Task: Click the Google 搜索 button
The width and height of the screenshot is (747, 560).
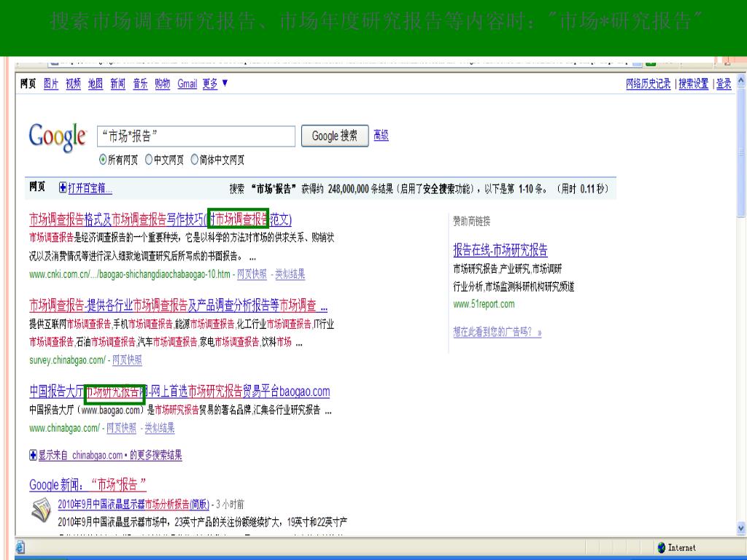Action: (335, 136)
